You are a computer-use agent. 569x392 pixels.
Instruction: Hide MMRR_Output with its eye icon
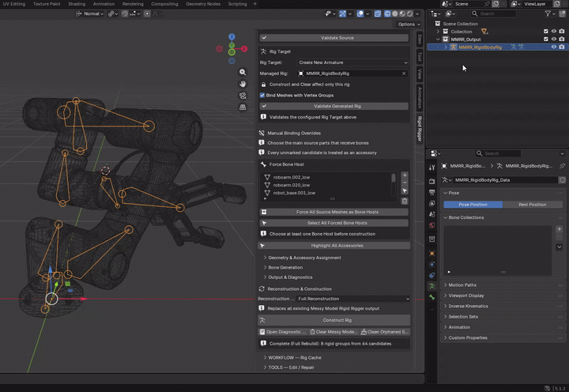554,40
